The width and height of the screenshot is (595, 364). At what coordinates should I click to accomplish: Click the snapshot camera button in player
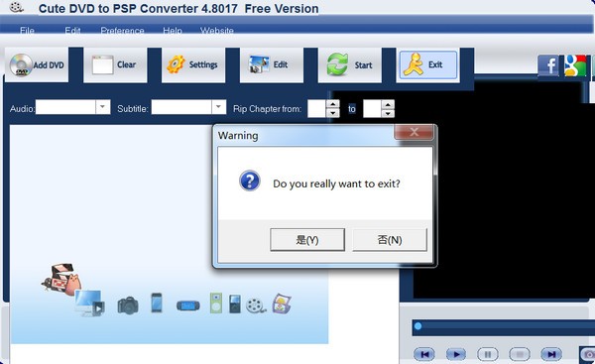coord(587,355)
